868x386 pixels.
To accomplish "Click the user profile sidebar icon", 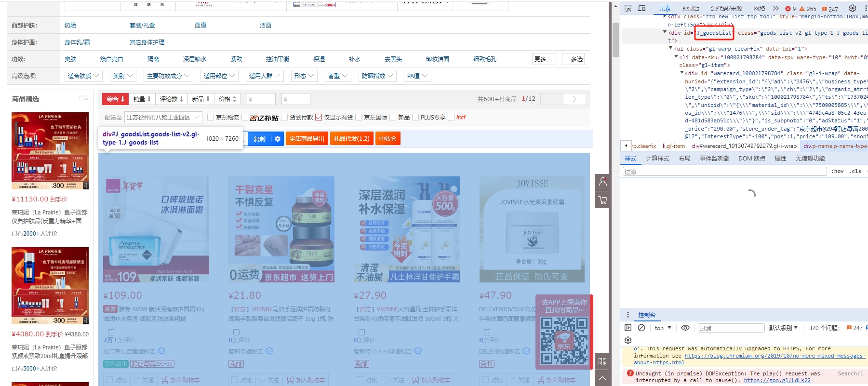I will (602, 182).
